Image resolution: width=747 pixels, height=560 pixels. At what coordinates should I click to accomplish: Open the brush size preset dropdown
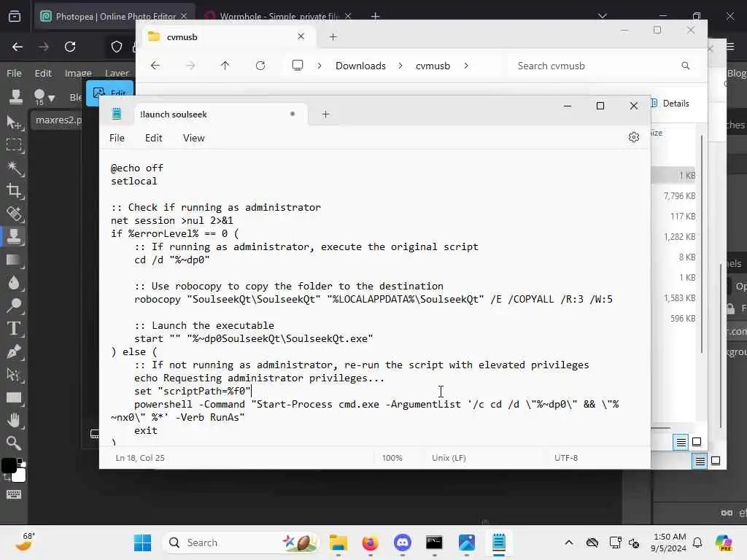click(x=44, y=97)
